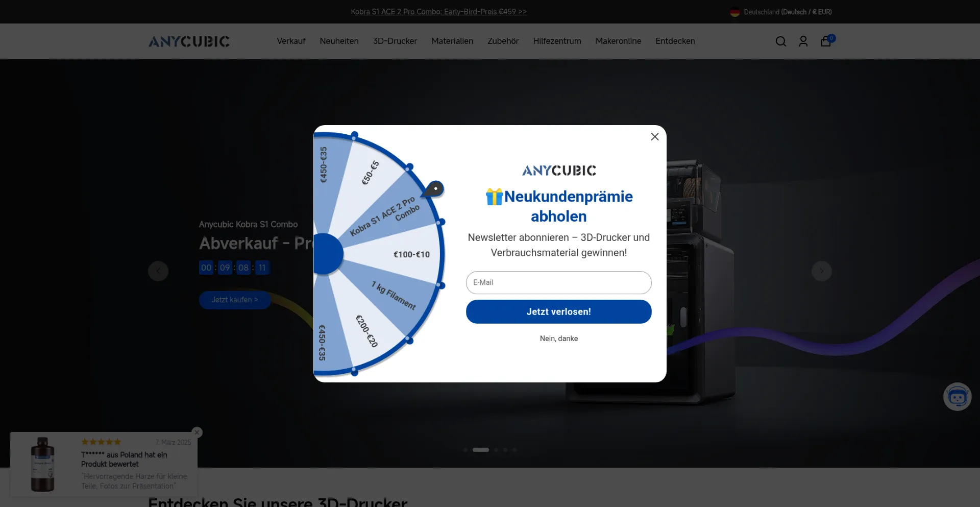Click the €100-€10 wheel segment
This screenshot has width=980, height=507.
click(411, 254)
